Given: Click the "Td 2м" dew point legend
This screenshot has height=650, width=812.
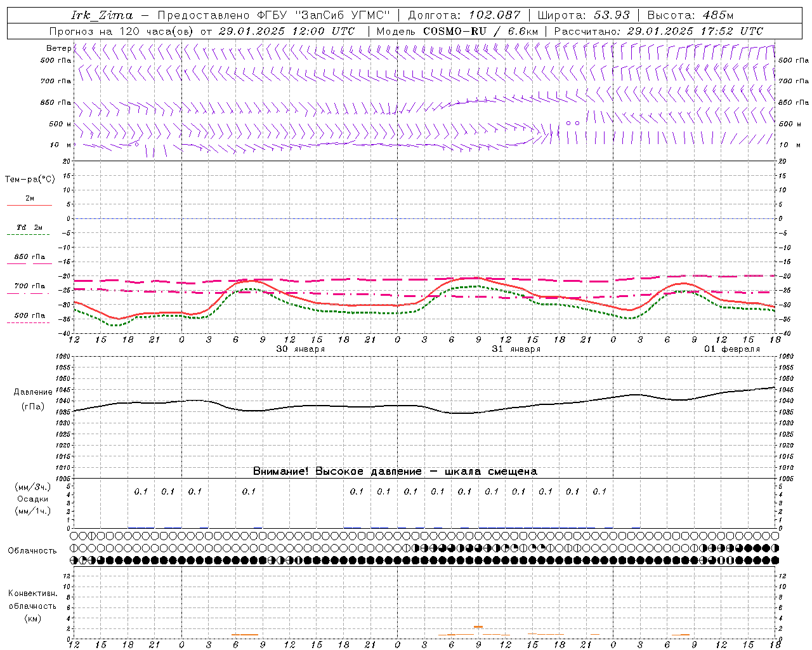Looking at the screenshot, I should (29, 227).
